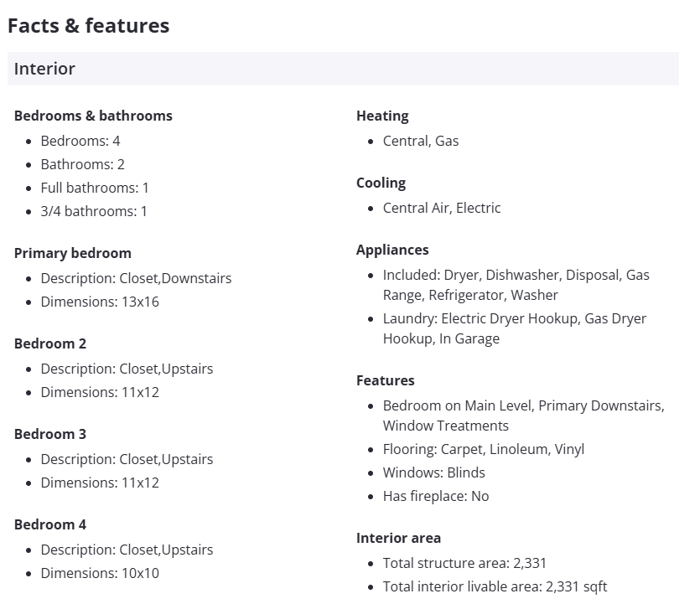Screen dimensions: 700x604
Task: Click the Heating subheading
Action: (x=382, y=116)
